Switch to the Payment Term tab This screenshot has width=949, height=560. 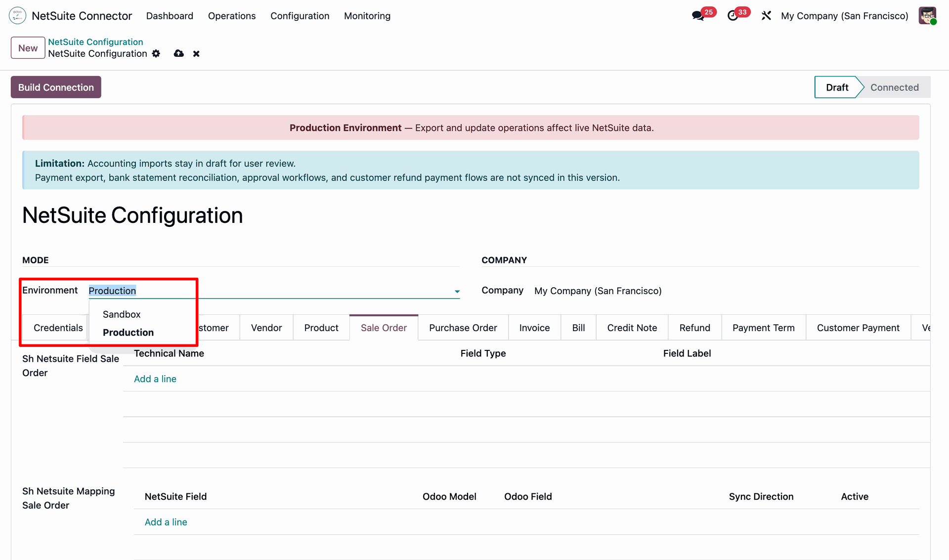coord(763,328)
